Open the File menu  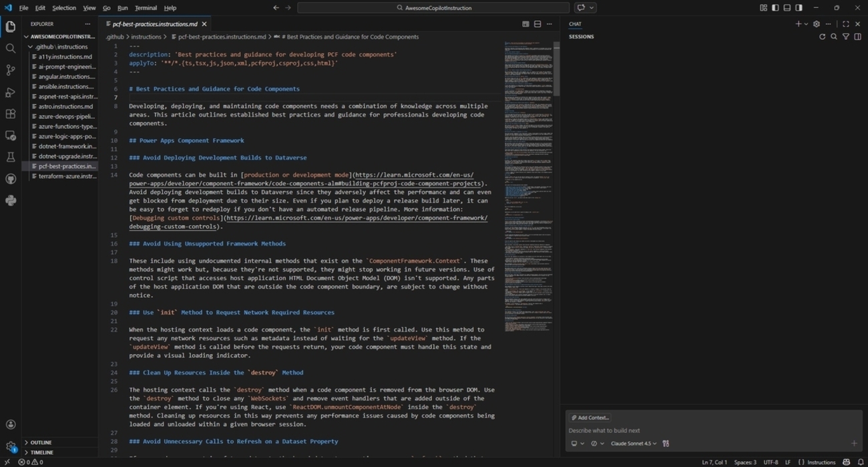[23, 8]
